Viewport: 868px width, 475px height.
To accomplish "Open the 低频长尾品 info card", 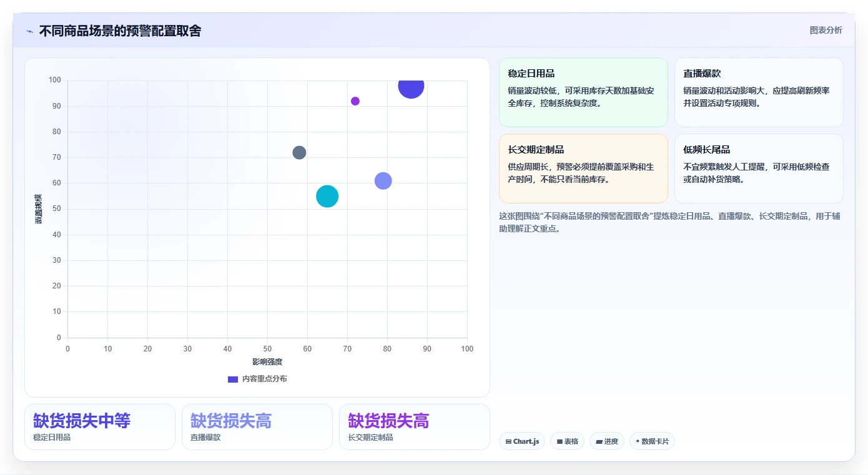I will [x=759, y=169].
